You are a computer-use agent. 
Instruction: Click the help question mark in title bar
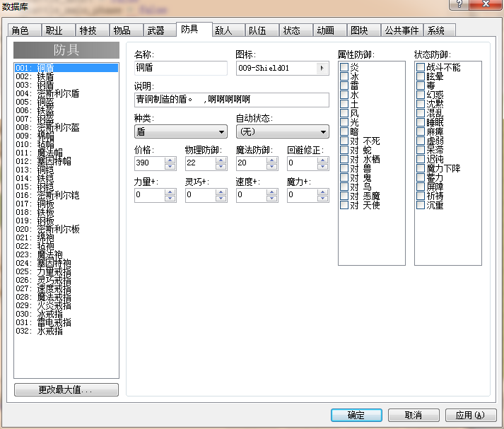459,4
